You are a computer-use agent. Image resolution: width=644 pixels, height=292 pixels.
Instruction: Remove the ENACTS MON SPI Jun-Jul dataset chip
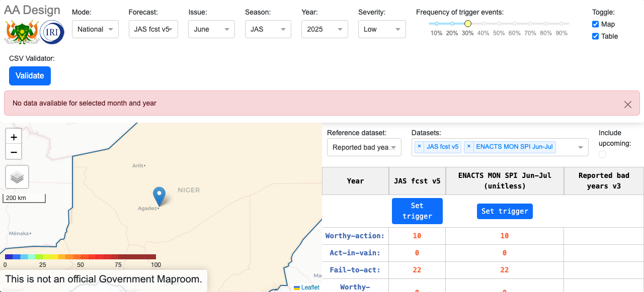tap(468, 147)
